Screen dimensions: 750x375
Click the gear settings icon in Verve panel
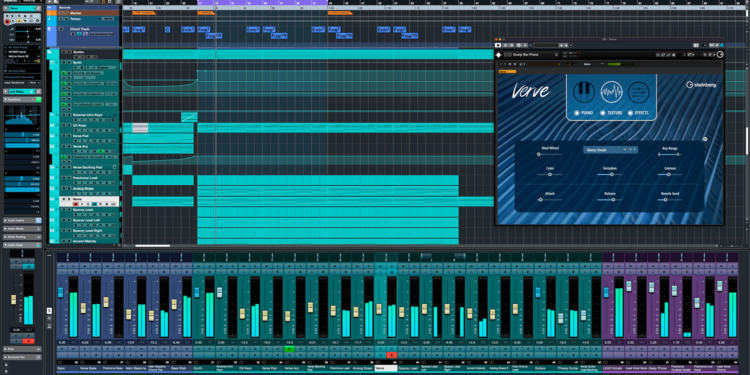[x=705, y=139]
